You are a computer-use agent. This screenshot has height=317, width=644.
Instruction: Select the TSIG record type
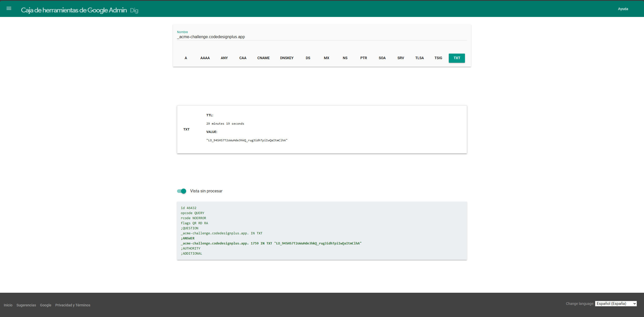pos(438,58)
